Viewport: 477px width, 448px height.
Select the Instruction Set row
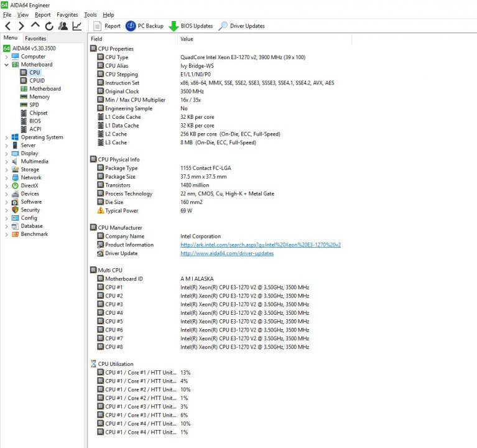216,83
